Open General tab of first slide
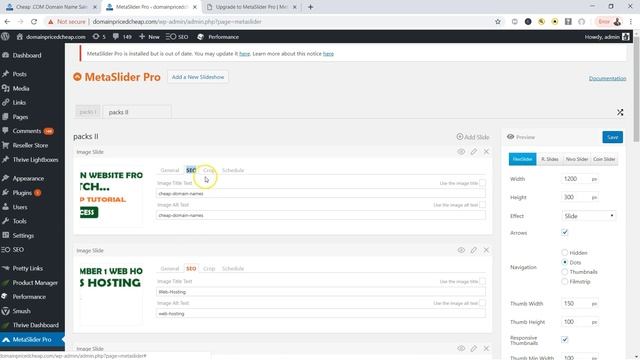Viewport: 640px width, 360px height. click(170, 170)
